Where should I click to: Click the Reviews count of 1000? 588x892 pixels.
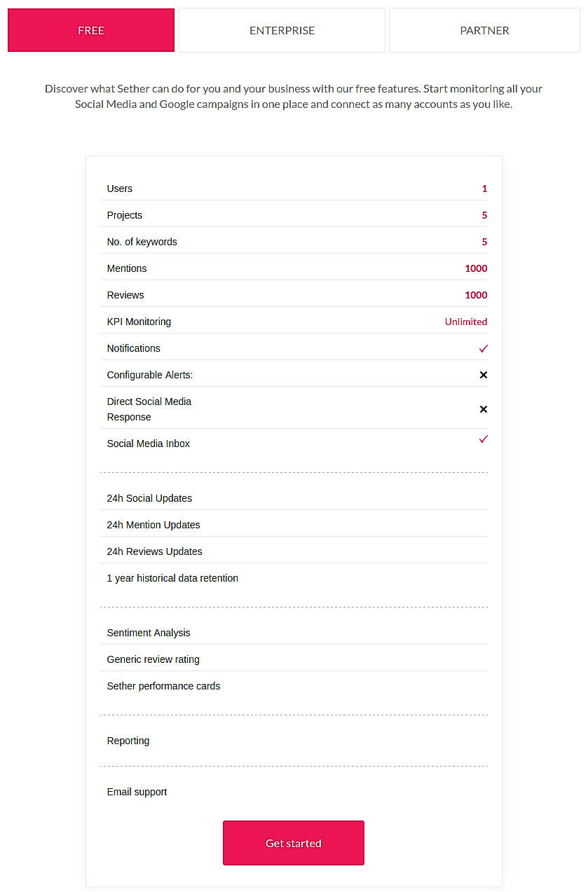click(x=476, y=295)
